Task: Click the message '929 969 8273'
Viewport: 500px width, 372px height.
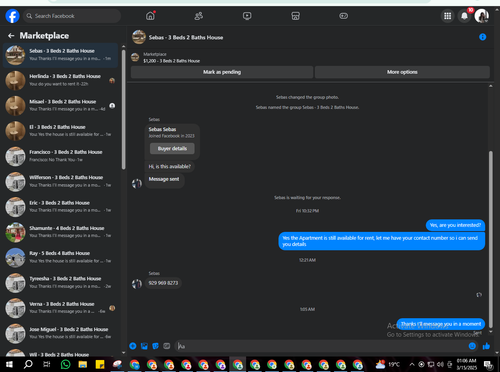Action: click(163, 283)
